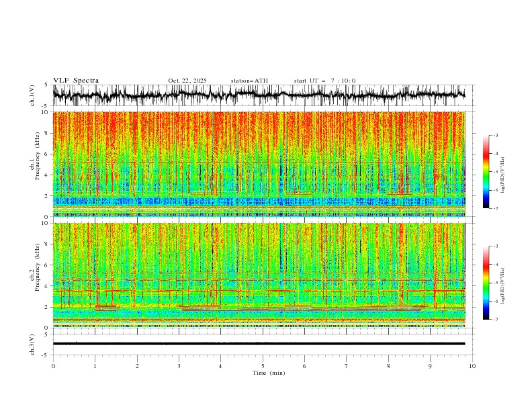
Task: Click the "2" tick on the time axis
Action: click(x=137, y=366)
